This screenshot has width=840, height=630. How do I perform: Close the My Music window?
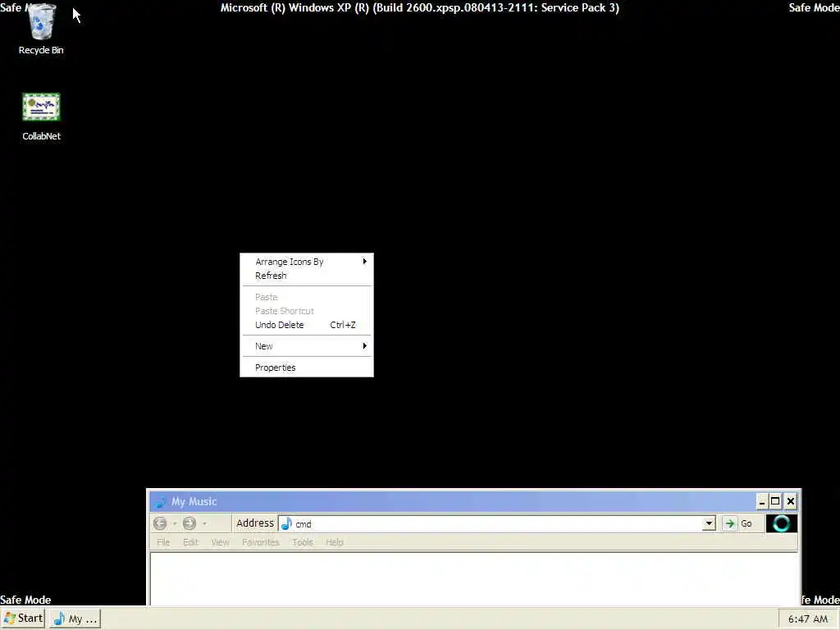click(790, 501)
